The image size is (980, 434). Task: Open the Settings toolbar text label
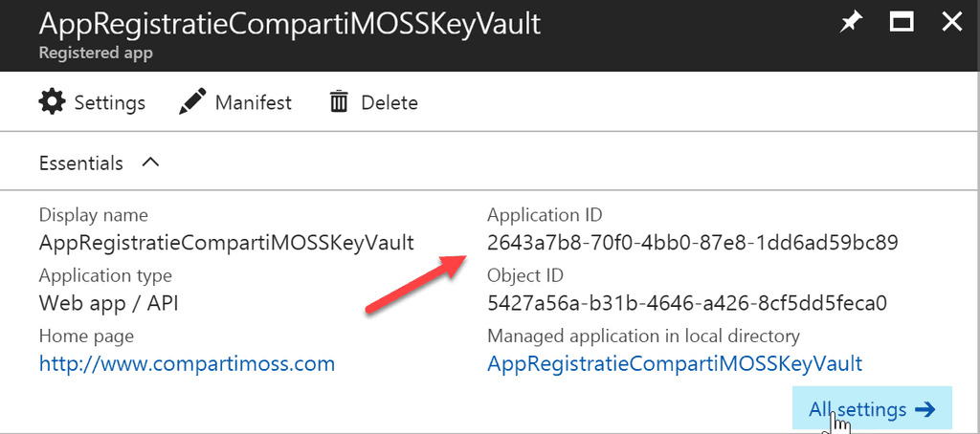[x=110, y=102]
